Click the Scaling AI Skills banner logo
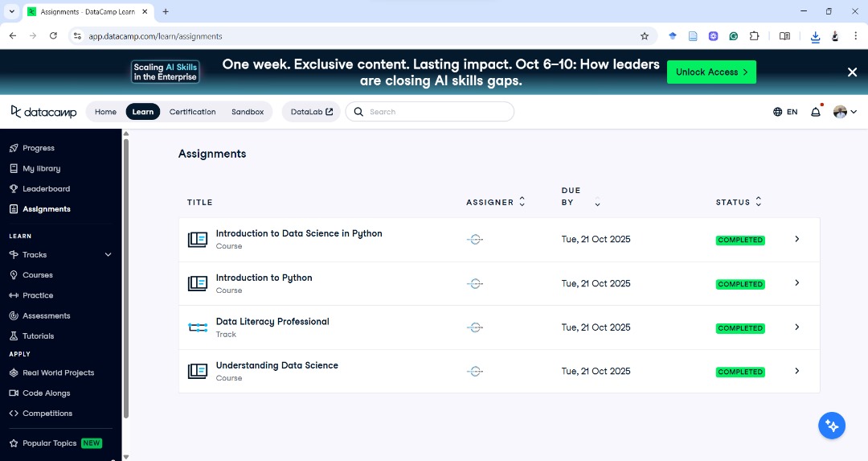Viewport: 868px width, 461px height. (165, 72)
